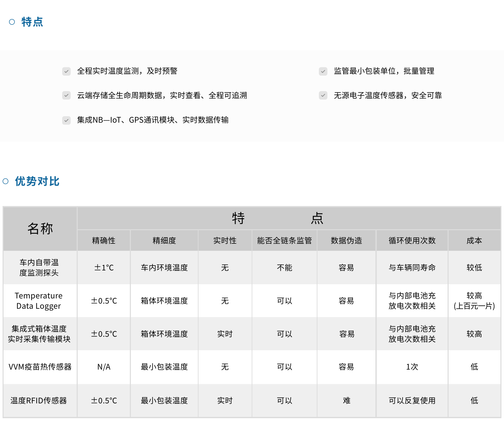Click the checkmark icon before 监管最小包装单位

tap(323, 71)
